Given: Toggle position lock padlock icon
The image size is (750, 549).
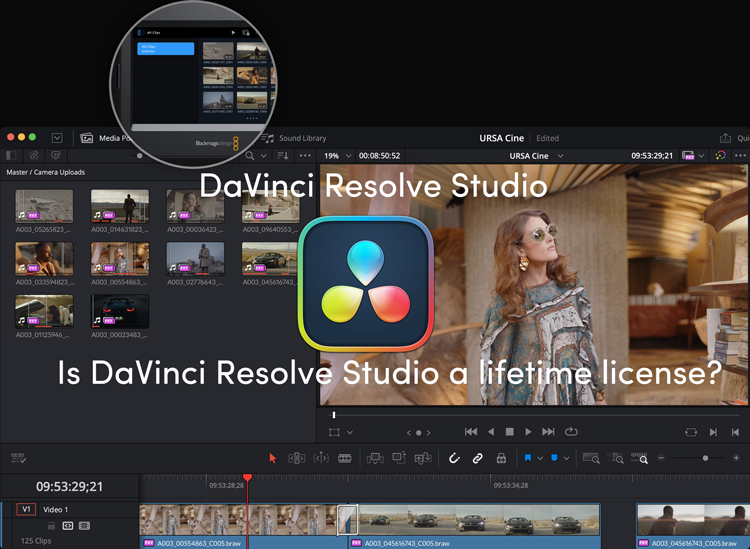Looking at the screenshot, I should click(x=501, y=458).
